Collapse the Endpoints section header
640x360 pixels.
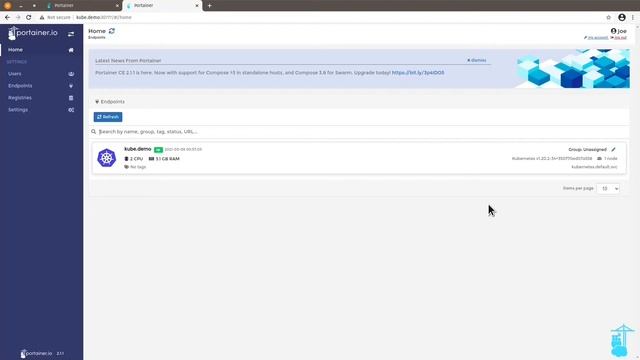pyautogui.click(x=110, y=102)
